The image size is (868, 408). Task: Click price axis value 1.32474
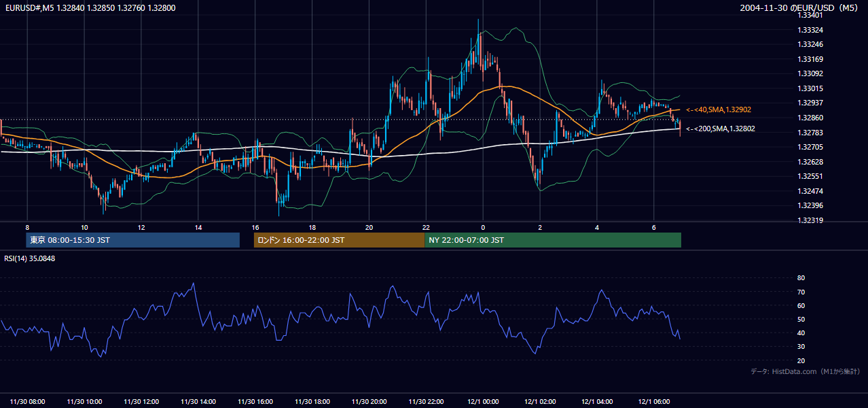pyautogui.click(x=811, y=191)
